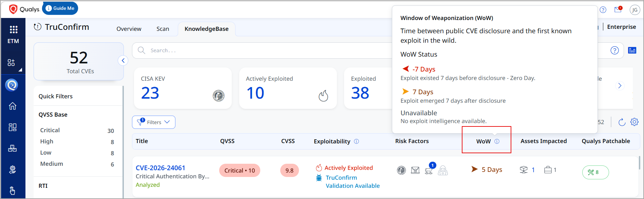The image size is (644, 199).
Task: Click the Assets Impacted column header
Action: [x=544, y=141]
